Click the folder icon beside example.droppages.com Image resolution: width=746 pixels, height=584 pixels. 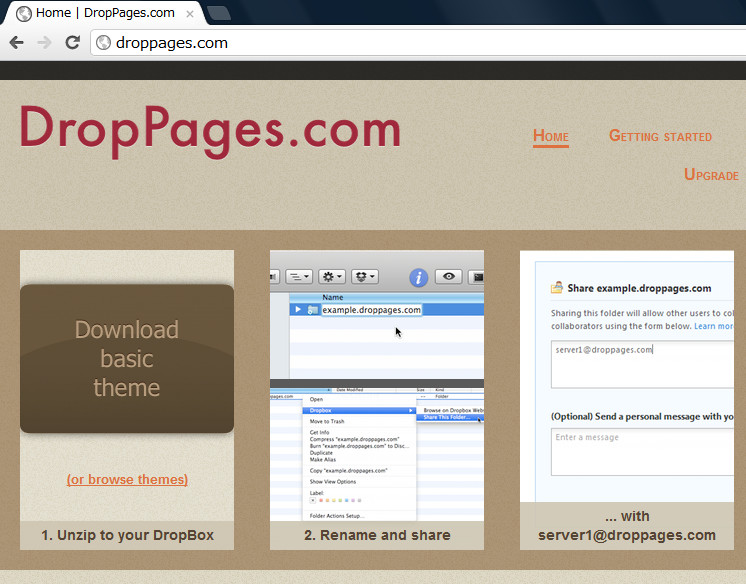[313, 310]
